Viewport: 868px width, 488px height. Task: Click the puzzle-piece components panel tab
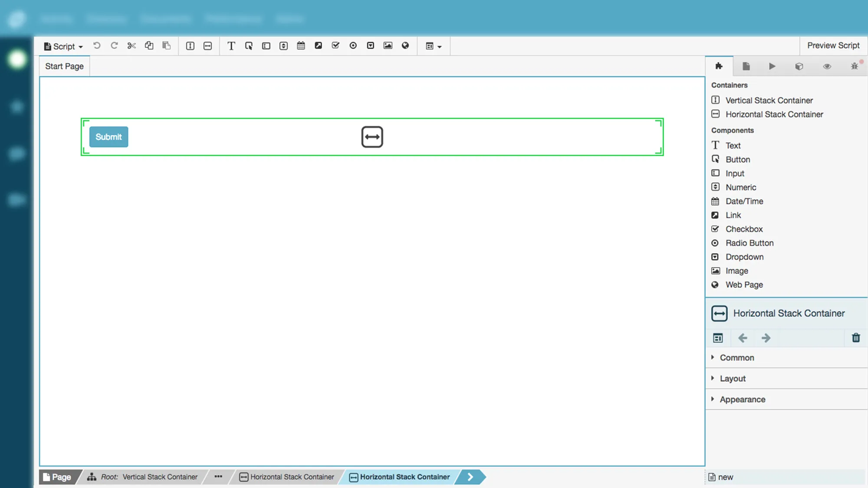(x=719, y=66)
